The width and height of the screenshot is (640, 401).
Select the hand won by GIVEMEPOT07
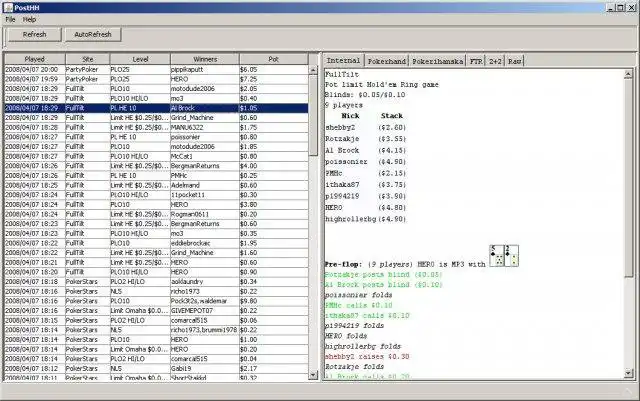(156, 311)
